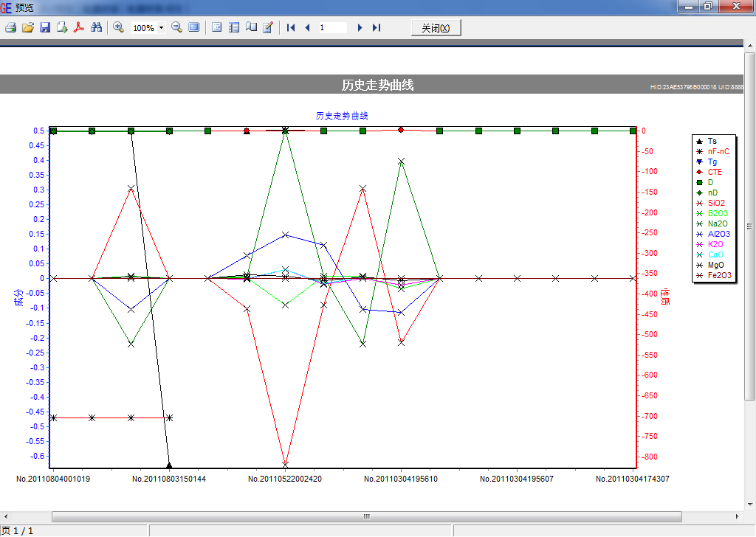Click axis label No.20110522002420
756x537 pixels.
coord(285,479)
